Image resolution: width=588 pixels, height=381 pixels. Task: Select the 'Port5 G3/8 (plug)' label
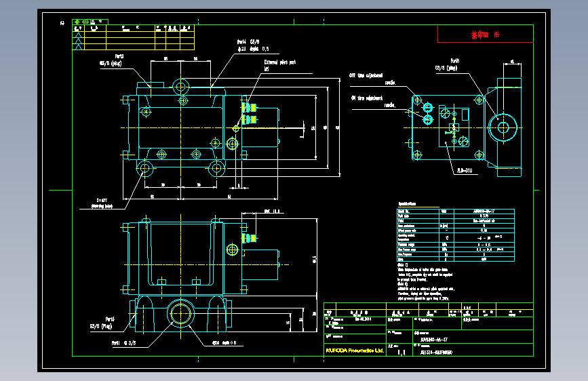click(446, 64)
